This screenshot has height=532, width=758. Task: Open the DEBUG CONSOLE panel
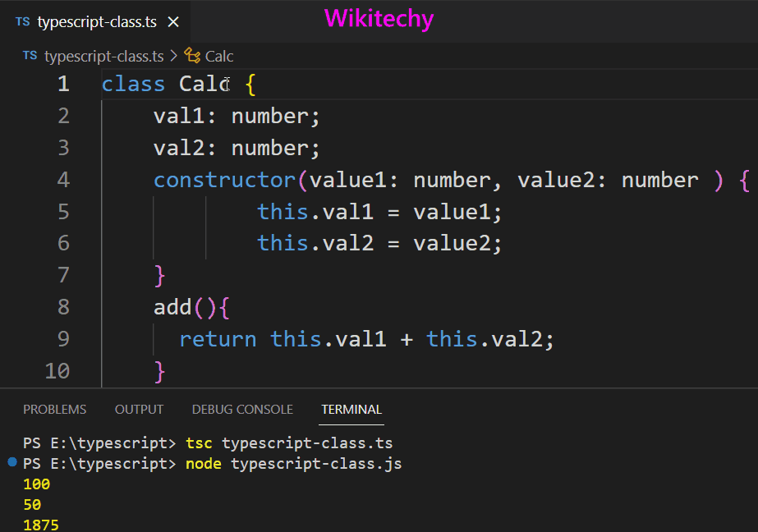pyautogui.click(x=241, y=409)
